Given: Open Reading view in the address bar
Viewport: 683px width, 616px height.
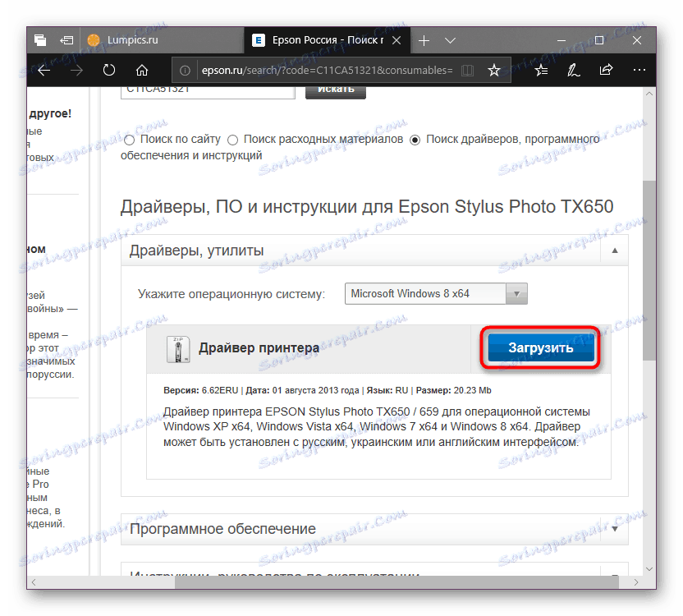Looking at the screenshot, I should [466, 70].
